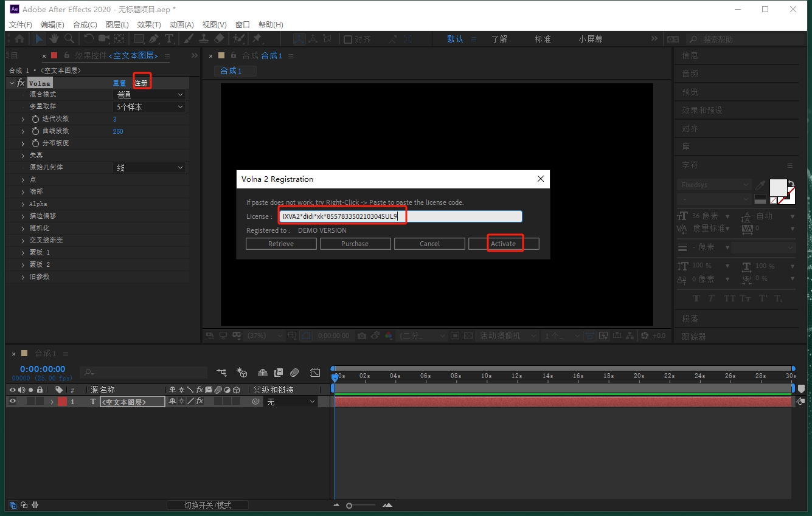Switch to 标准 workspace tab
812x516 pixels.
(x=543, y=39)
